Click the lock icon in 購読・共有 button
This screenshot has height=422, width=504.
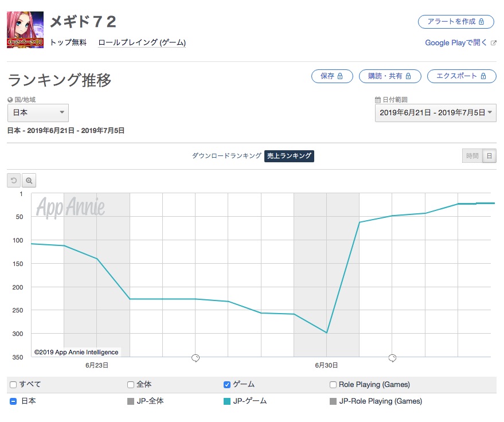[408, 76]
